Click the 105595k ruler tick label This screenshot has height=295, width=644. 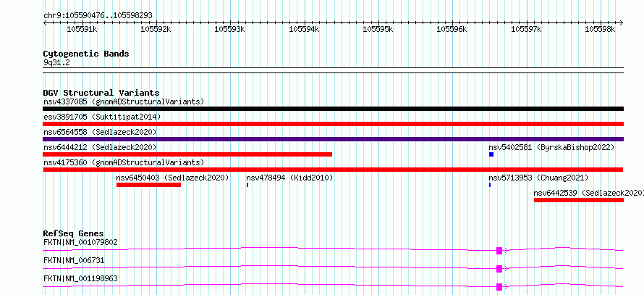click(x=378, y=29)
